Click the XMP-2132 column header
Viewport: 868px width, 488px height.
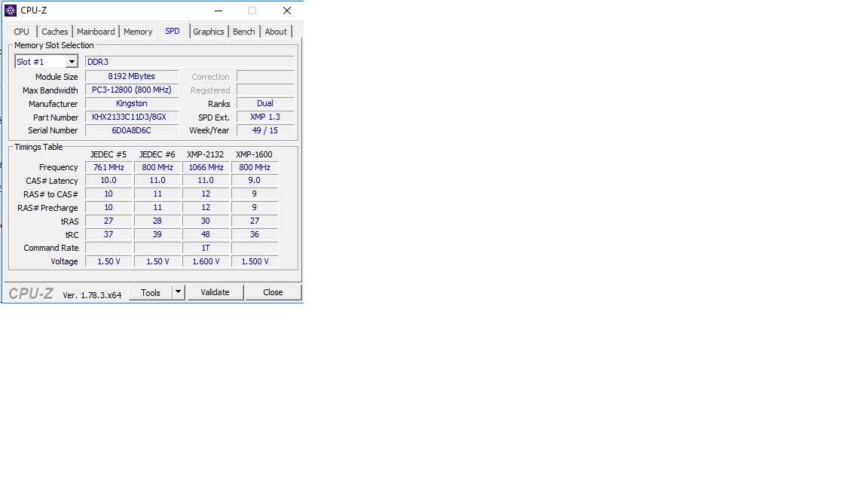206,154
